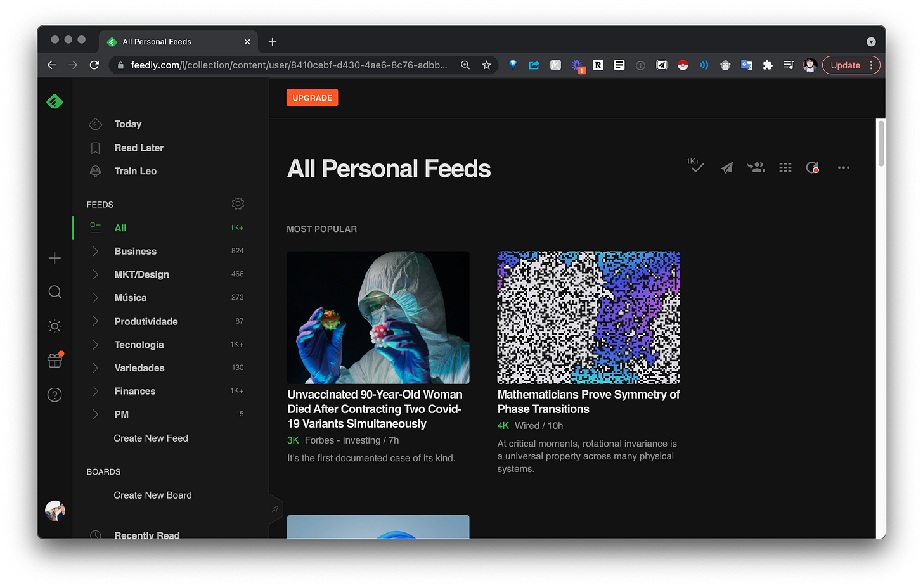Open Today from the sidebar
This screenshot has width=923, height=588.
pyautogui.click(x=128, y=124)
